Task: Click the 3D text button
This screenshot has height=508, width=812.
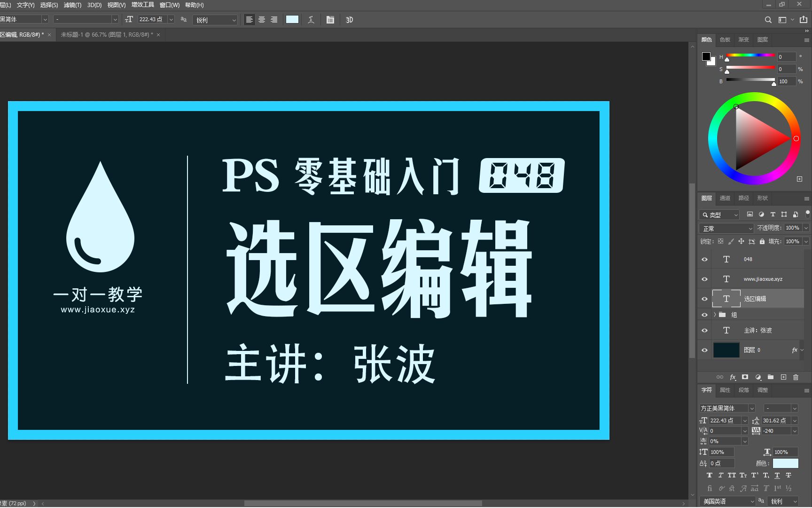Action: pyautogui.click(x=349, y=20)
